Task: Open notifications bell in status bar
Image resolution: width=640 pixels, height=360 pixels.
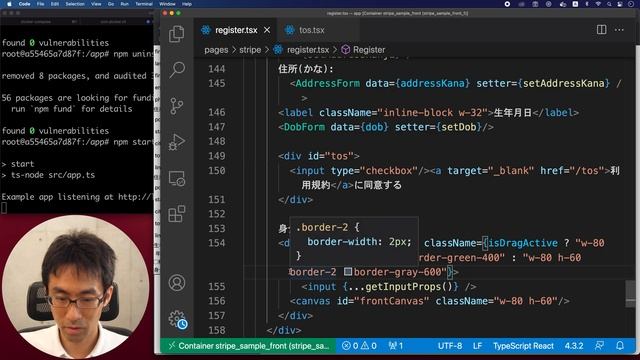Action: (620, 346)
